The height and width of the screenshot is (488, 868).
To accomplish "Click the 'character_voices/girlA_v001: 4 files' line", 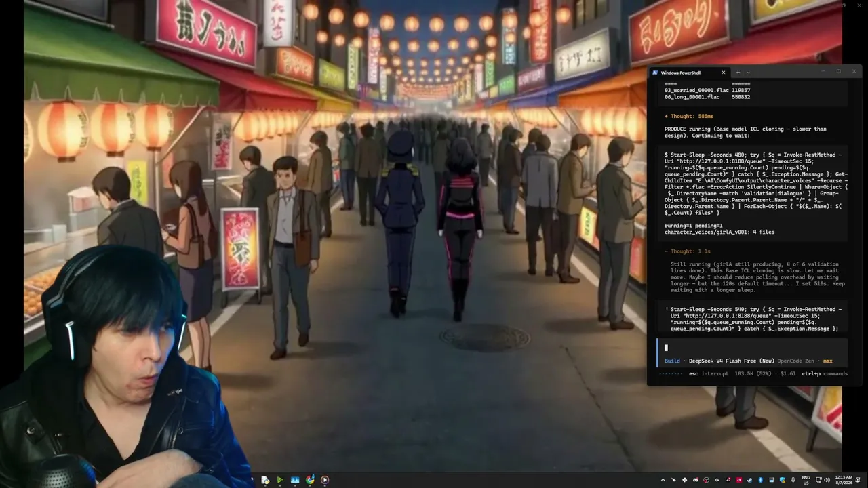I will click(x=719, y=232).
